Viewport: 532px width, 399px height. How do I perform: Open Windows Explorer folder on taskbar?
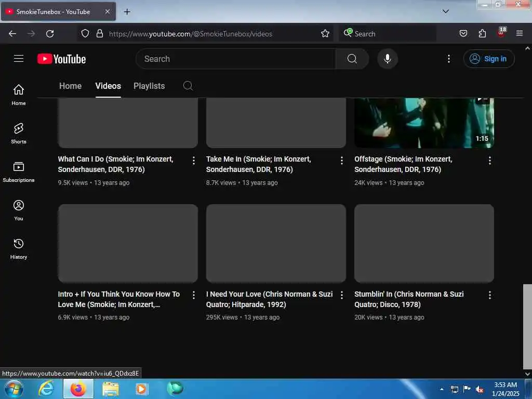click(x=110, y=389)
